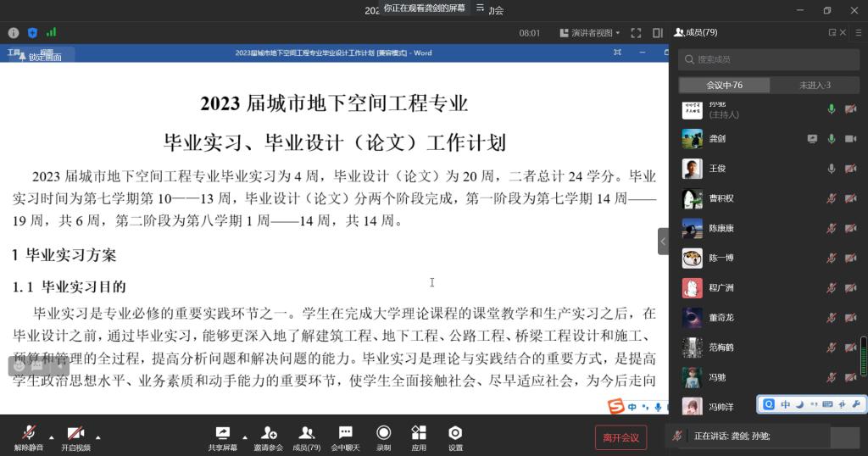Open the 应用 apps icon
Viewport: 868px width, 456px height.
pos(419,433)
